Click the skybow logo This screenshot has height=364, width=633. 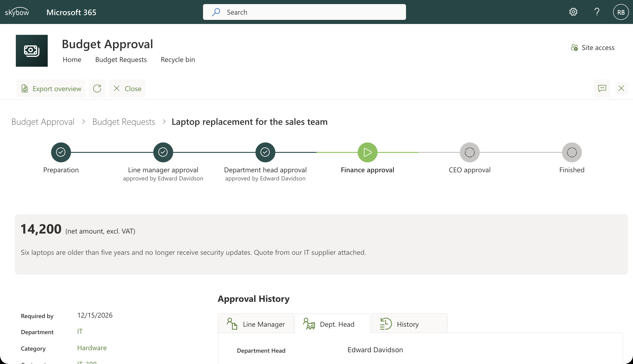click(x=17, y=12)
